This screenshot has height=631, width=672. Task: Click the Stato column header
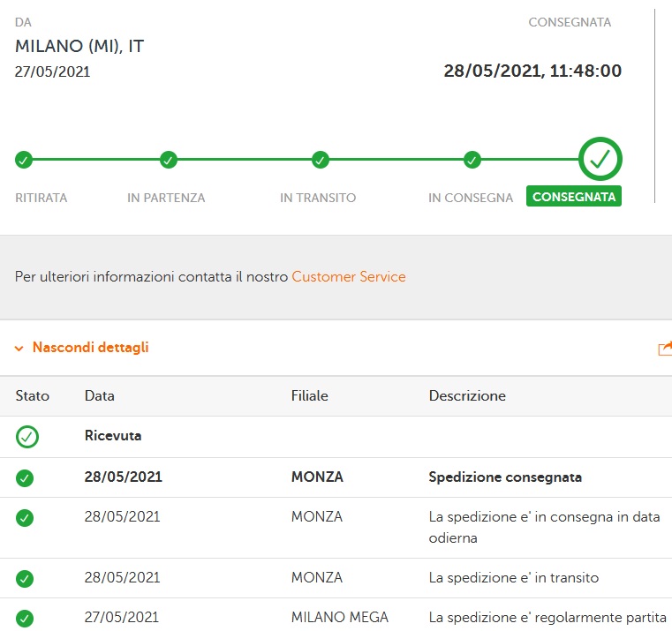pos(33,396)
